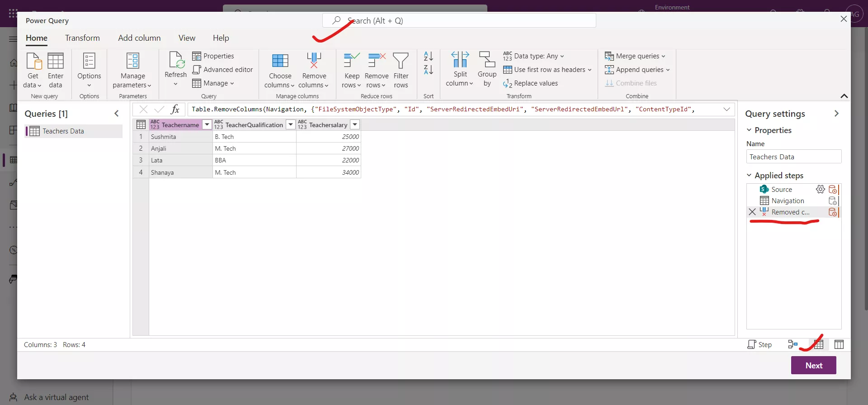The height and width of the screenshot is (405, 868).
Task: Collapse the Applied steps section
Action: [749, 175]
